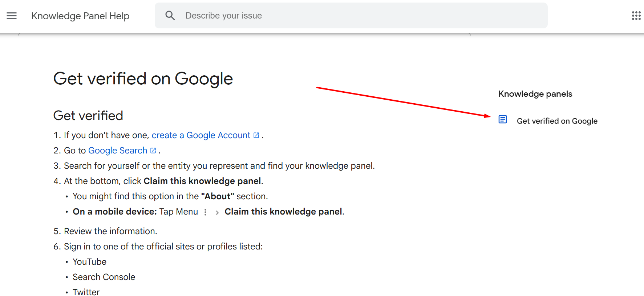Open the navigation menu via hamburger icon
The width and height of the screenshot is (644, 296).
pos(12,16)
